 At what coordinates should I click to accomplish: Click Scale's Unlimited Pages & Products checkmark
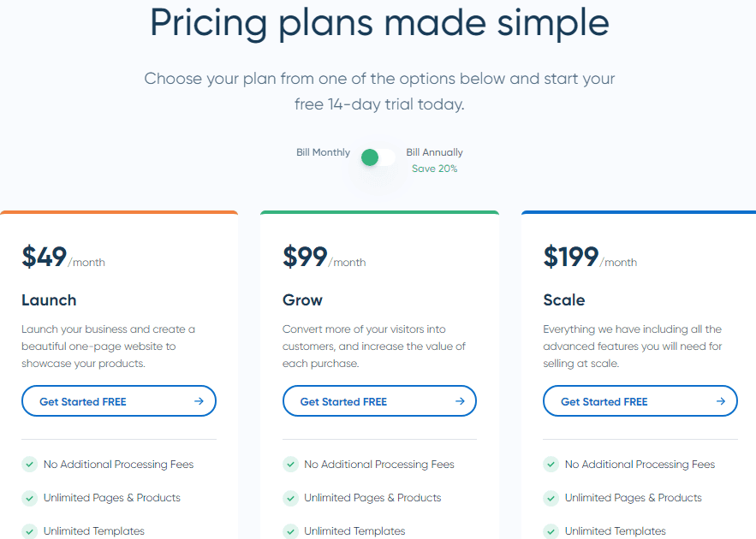click(551, 498)
